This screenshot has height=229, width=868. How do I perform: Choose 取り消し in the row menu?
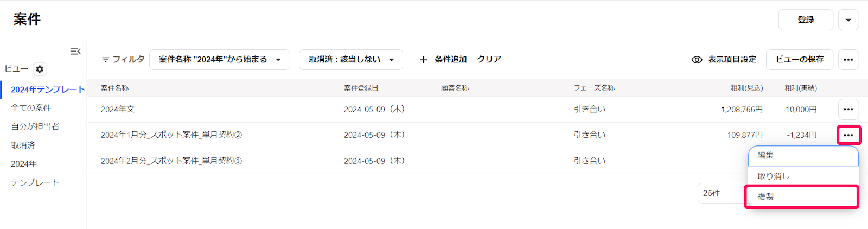tap(803, 176)
